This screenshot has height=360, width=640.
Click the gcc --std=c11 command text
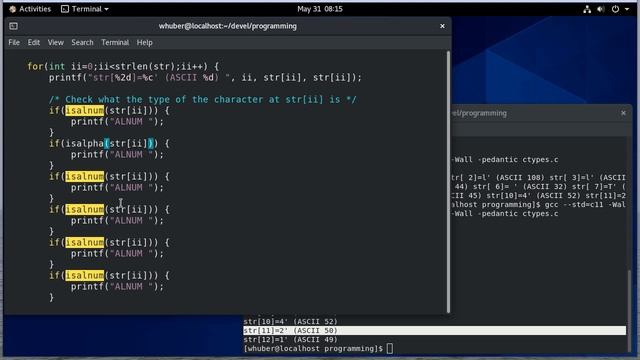tap(585, 204)
